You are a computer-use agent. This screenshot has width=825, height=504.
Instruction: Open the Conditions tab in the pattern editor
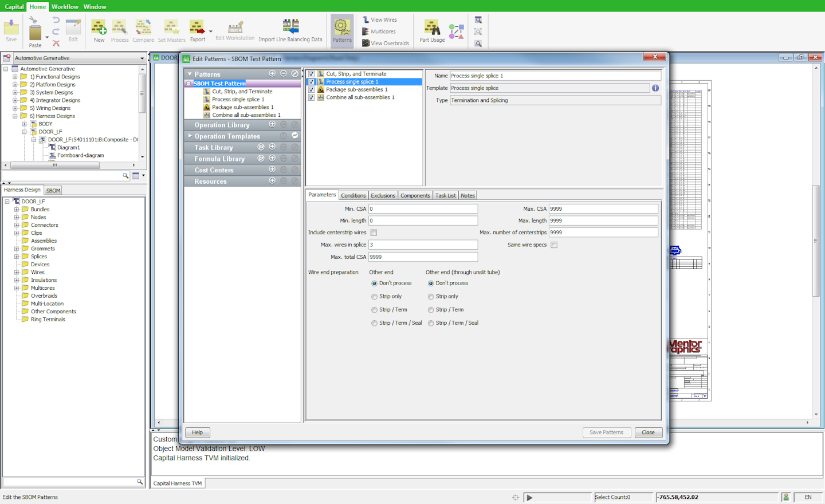(x=353, y=195)
